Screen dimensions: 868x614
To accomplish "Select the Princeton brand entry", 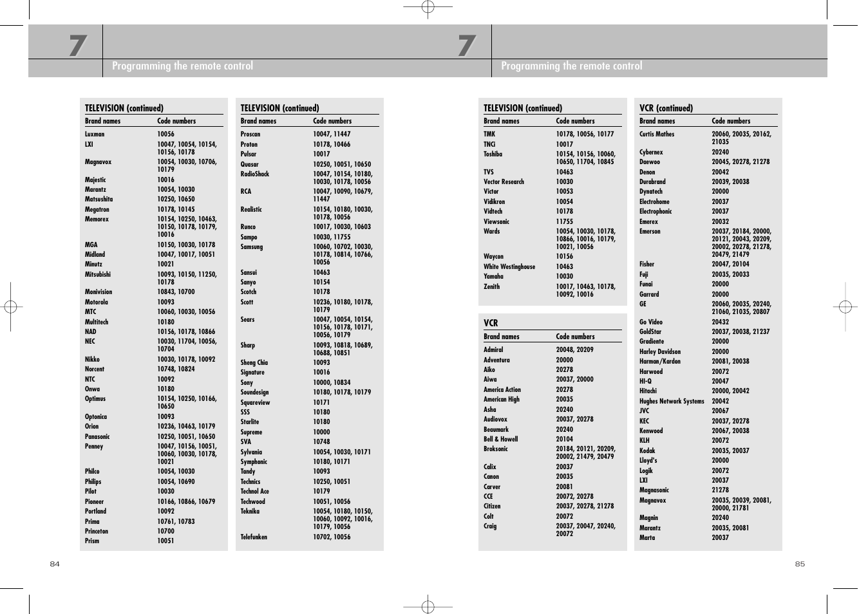I will tap(97, 532).
